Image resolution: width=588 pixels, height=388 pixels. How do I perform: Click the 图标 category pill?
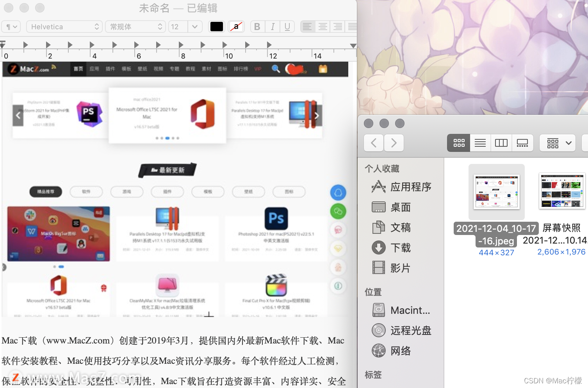[289, 192]
